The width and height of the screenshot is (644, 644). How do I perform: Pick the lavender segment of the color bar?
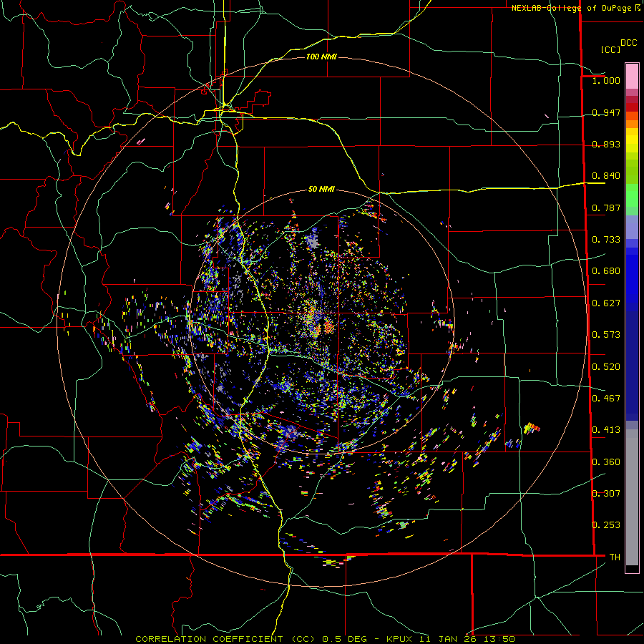632,227
